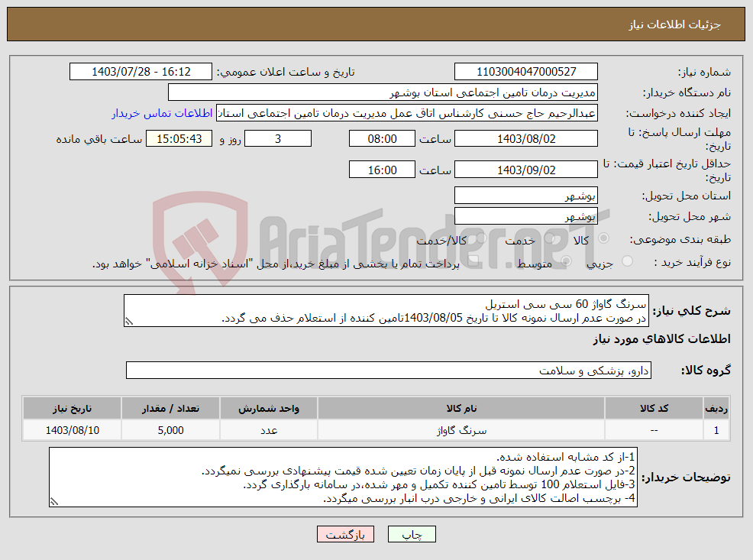Click the remaining time field 15:05:43
This screenshot has height=560, width=753.
[179, 138]
